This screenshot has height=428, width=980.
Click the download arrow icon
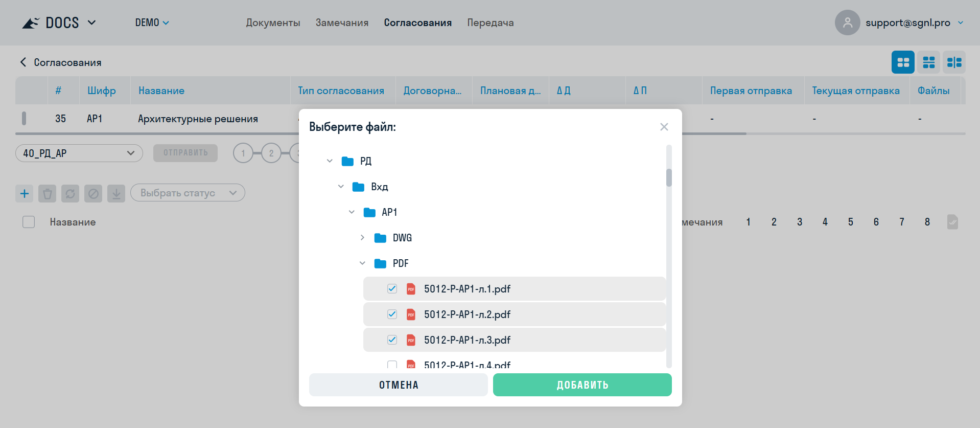[116, 193]
